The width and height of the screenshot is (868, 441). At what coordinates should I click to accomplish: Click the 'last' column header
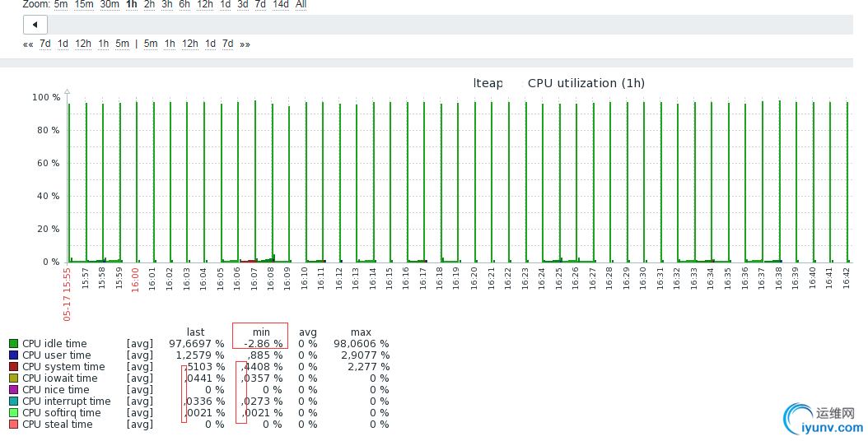[195, 332]
